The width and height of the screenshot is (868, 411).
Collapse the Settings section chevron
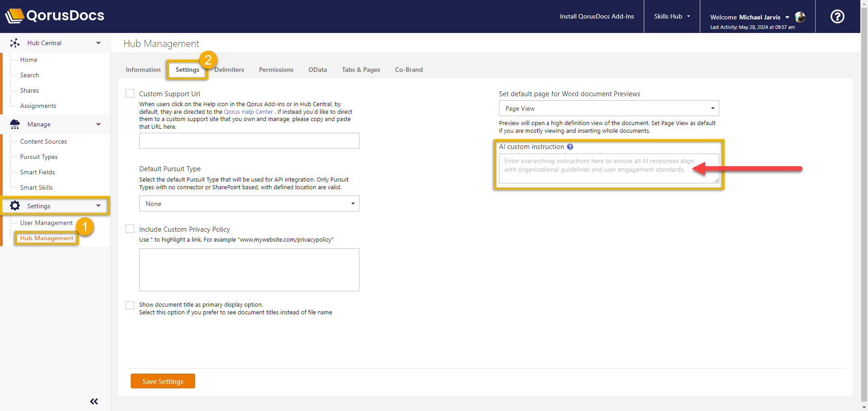point(99,206)
